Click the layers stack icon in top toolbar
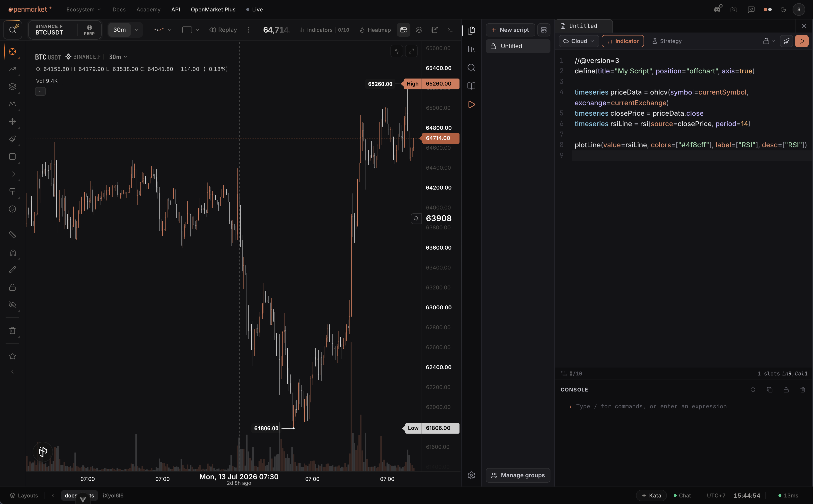 click(x=419, y=30)
